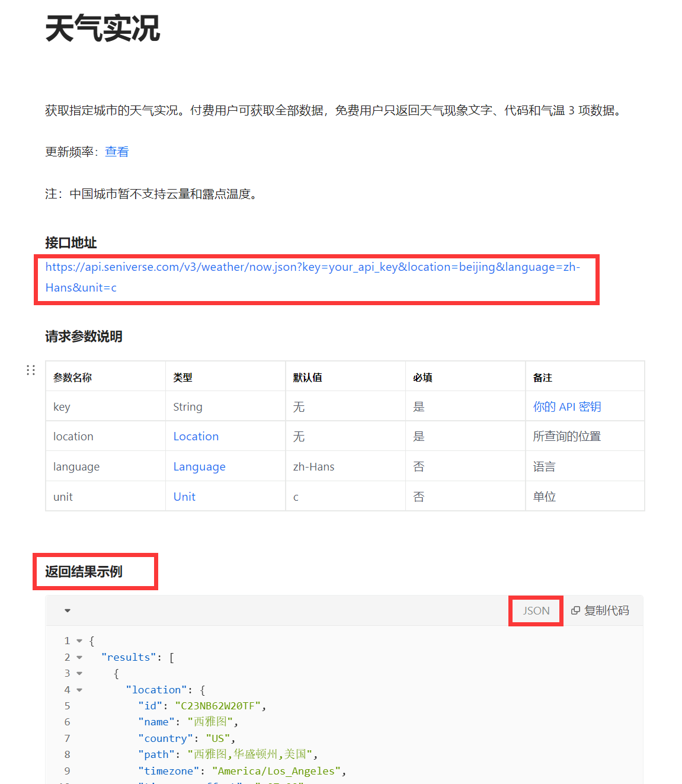Open the 查看 update frequency link

[117, 152]
